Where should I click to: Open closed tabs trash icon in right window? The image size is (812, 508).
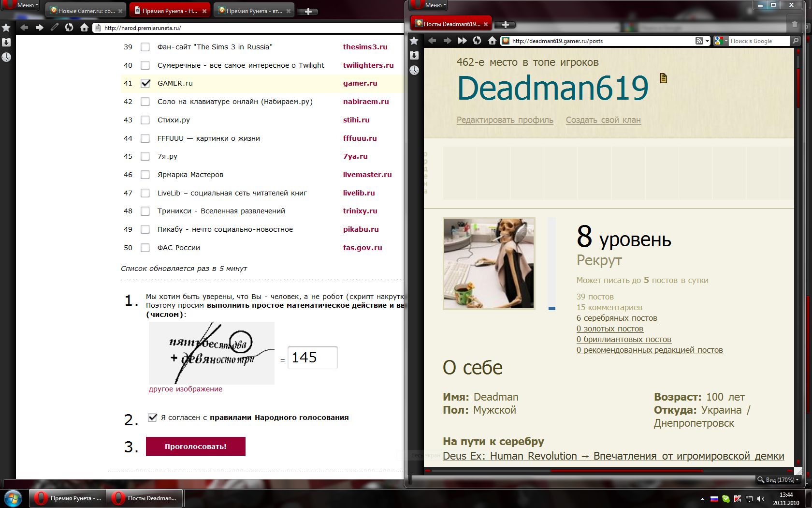click(x=795, y=24)
